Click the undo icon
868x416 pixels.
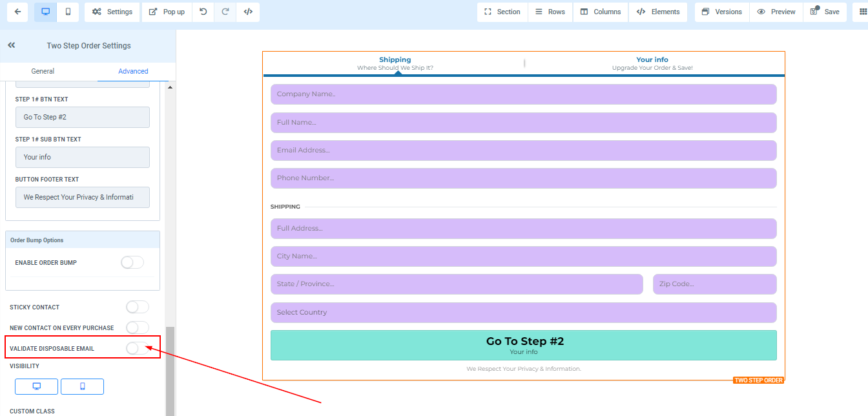coord(203,12)
